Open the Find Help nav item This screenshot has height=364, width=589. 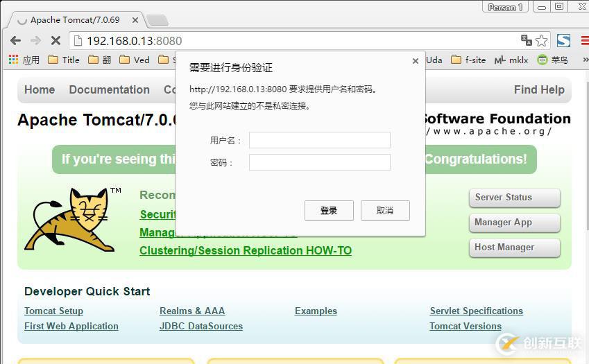coord(539,89)
